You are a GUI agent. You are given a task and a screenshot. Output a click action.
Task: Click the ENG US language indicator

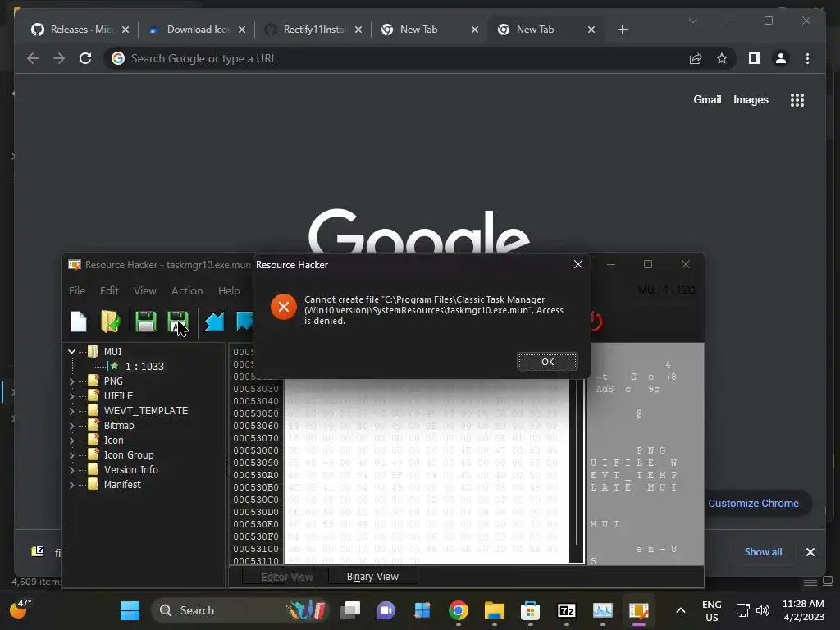[x=711, y=610]
